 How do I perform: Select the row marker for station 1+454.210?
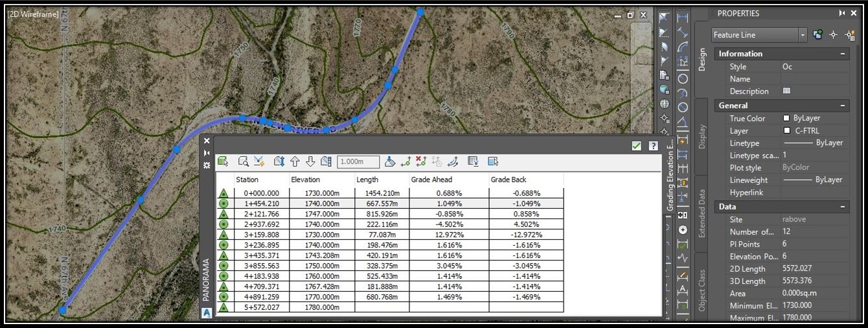224,204
